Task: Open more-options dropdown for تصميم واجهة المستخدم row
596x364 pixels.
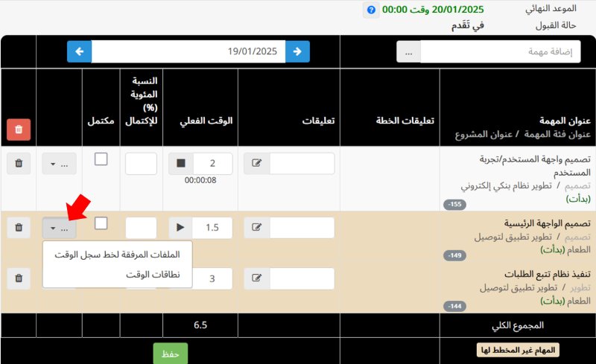Action: pyautogui.click(x=60, y=165)
